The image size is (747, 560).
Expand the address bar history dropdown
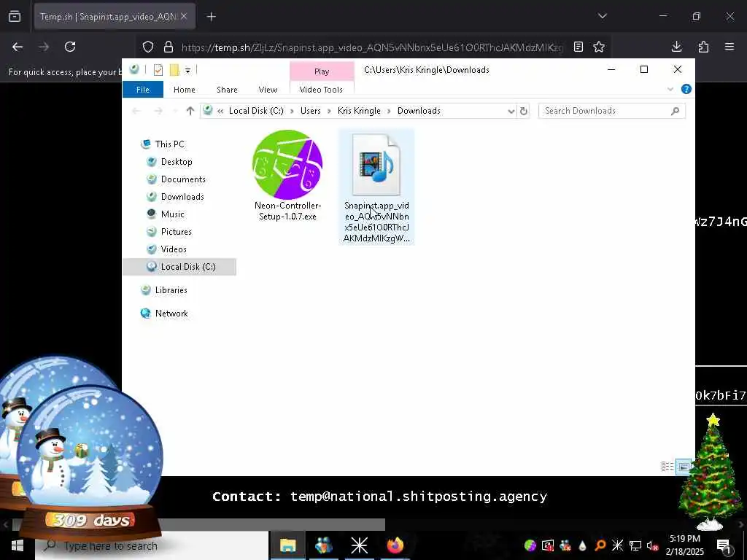coord(511,112)
